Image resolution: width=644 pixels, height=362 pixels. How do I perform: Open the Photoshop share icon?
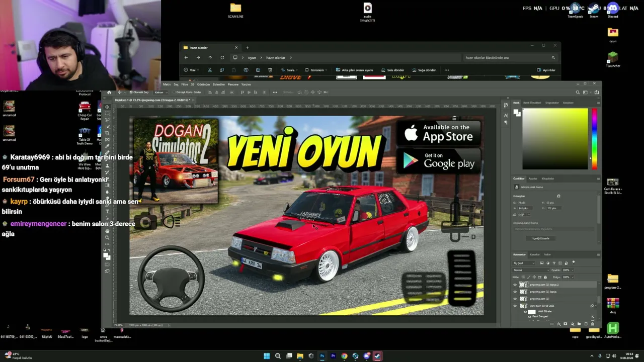point(597,93)
